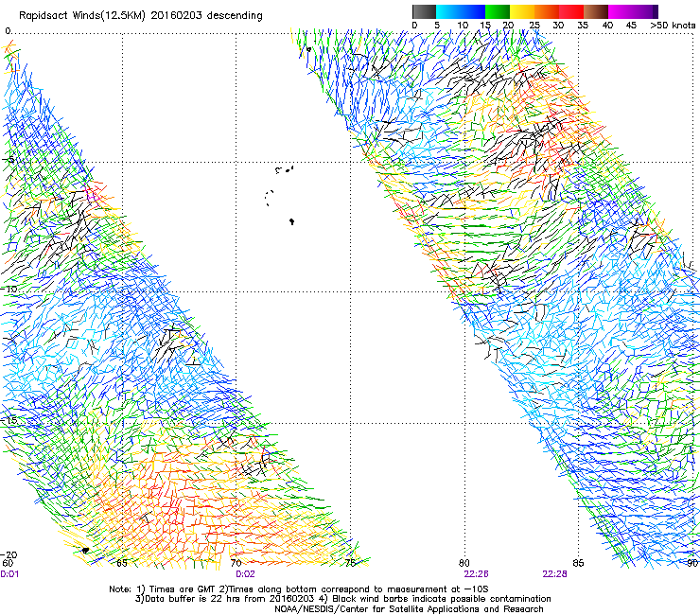Click the dark purple 45-50 knots segment

pyautogui.click(x=645, y=11)
